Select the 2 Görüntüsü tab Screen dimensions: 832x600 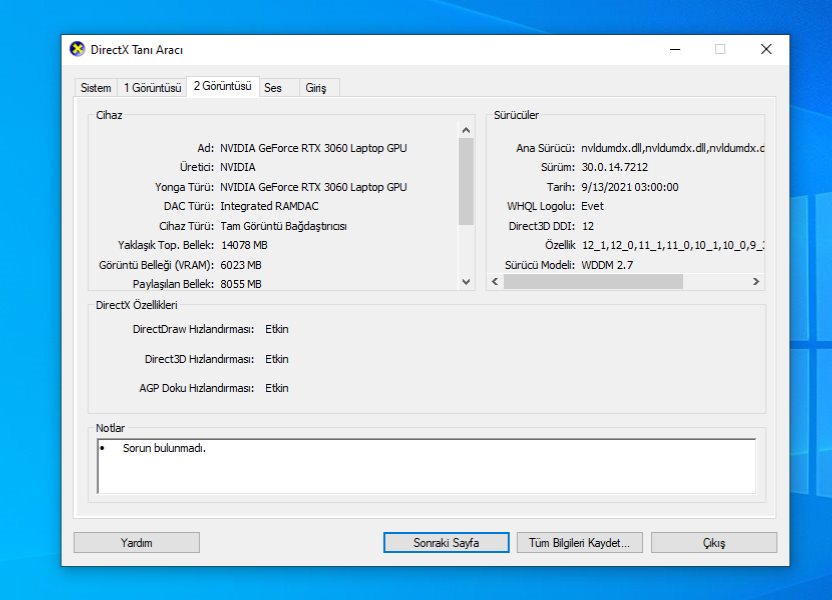[222, 86]
